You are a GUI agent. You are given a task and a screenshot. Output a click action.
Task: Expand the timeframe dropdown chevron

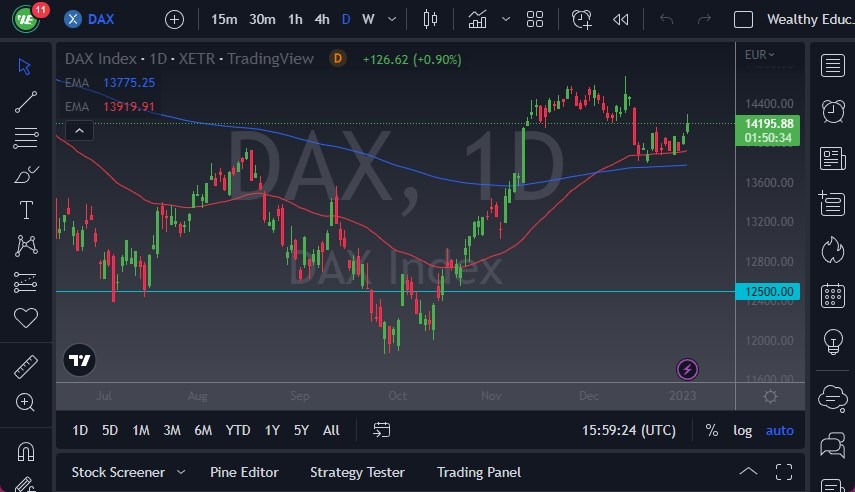[x=392, y=20]
